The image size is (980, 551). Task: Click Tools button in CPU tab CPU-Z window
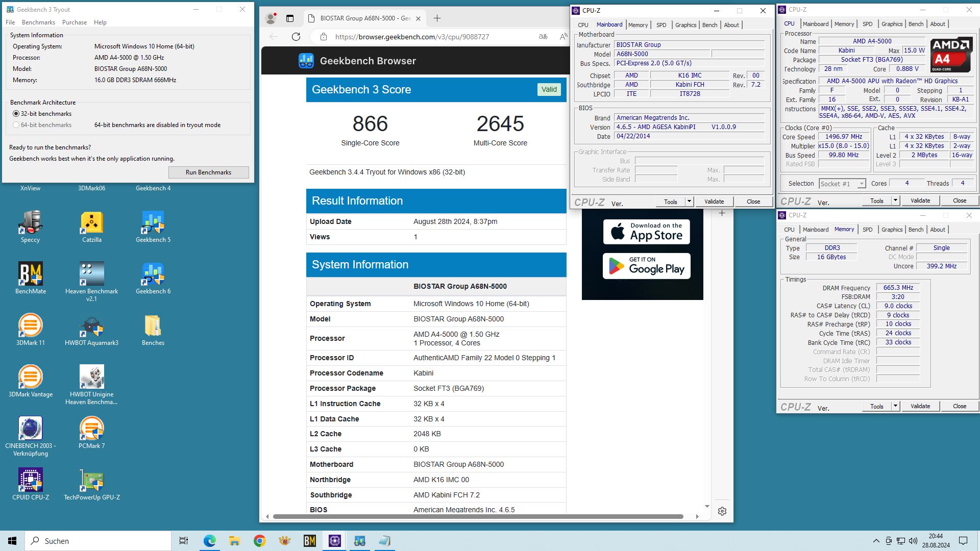pyautogui.click(x=877, y=201)
